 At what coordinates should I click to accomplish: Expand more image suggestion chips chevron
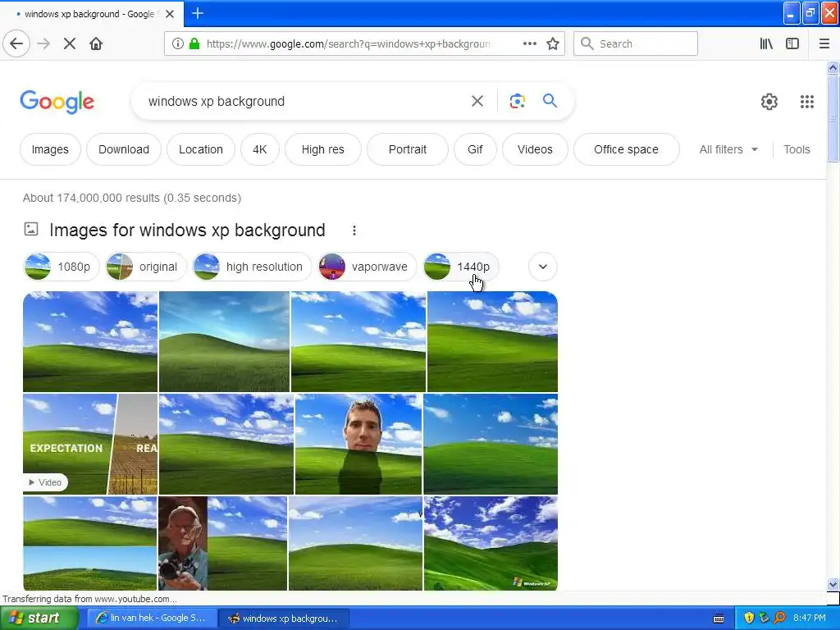coord(543,267)
